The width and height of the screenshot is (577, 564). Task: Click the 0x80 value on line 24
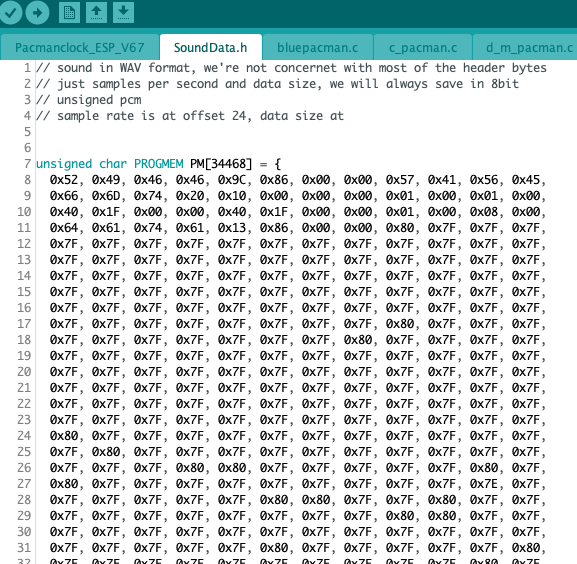click(64, 436)
